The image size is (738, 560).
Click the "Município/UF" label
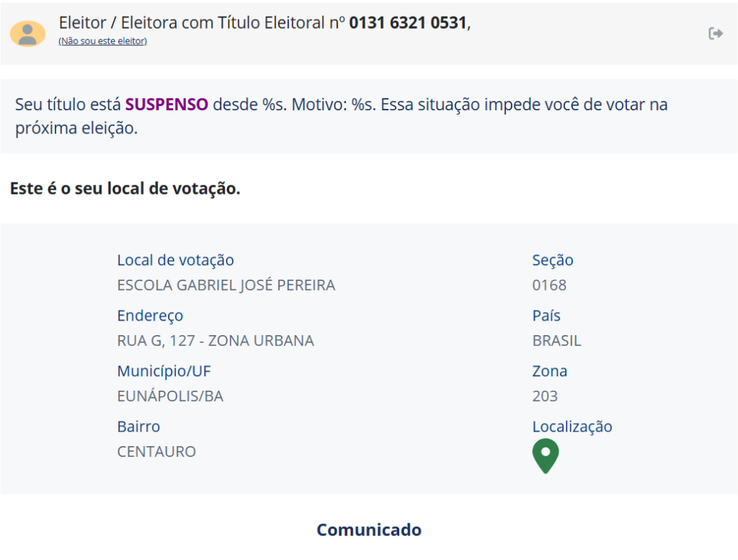pos(164,371)
